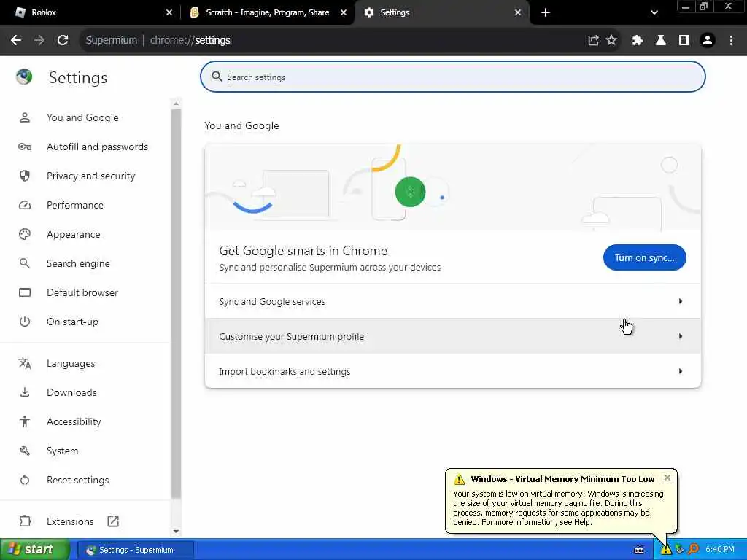The height and width of the screenshot is (560, 747).
Task: Click the keyboard icon in taskbar
Action: [639, 550]
